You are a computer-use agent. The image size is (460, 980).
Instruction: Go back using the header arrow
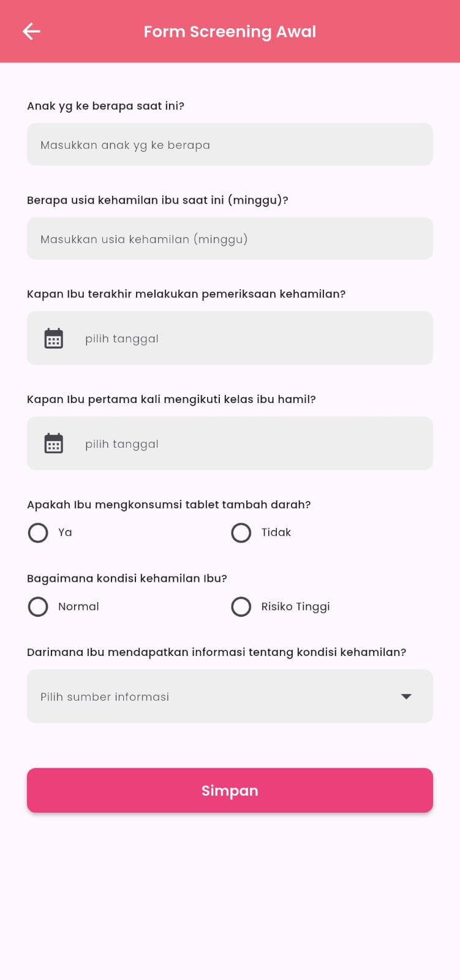(31, 31)
